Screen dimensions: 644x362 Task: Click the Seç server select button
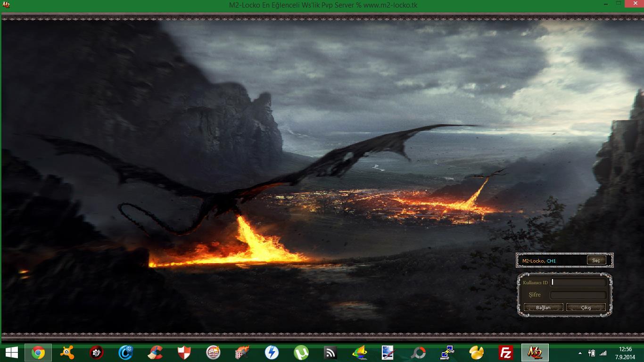(x=596, y=260)
